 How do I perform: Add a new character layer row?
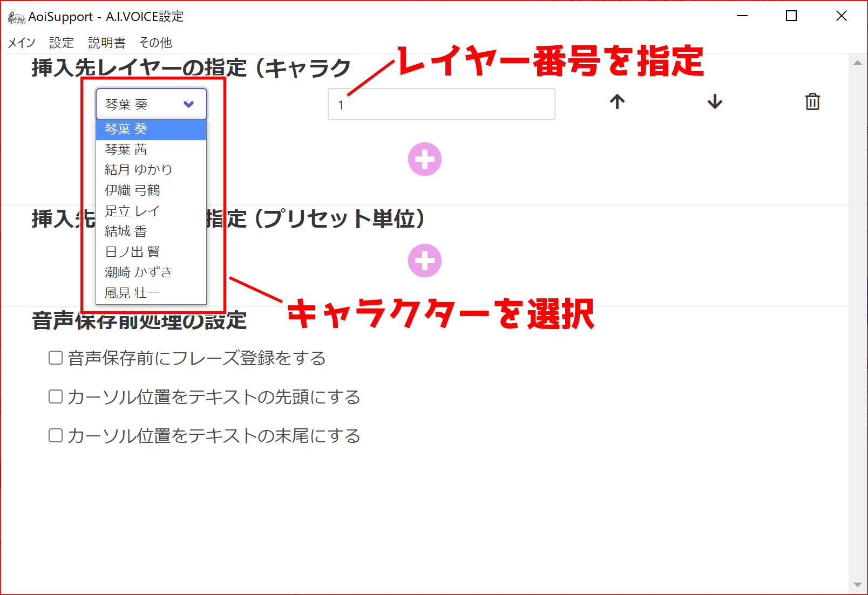click(425, 159)
